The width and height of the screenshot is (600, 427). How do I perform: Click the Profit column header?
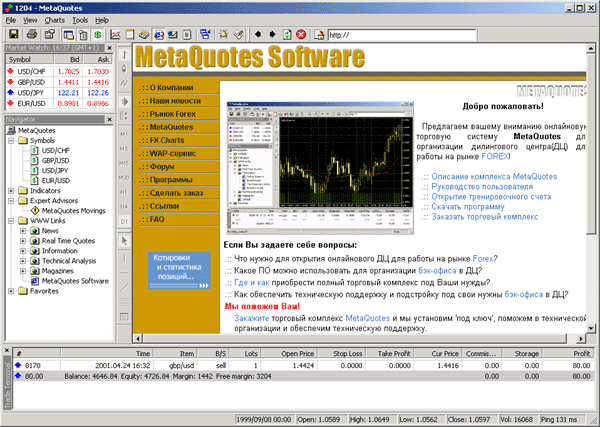pyautogui.click(x=569, y=354)
